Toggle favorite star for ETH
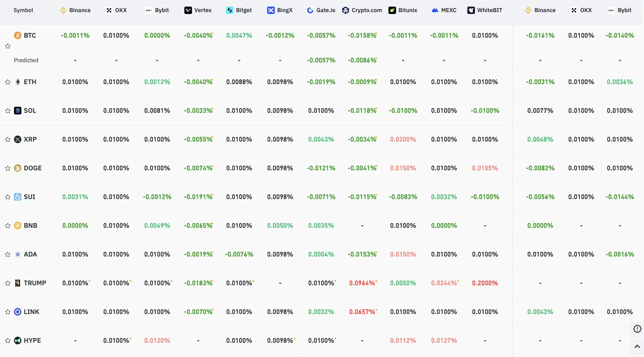 [x=8, y=82]
